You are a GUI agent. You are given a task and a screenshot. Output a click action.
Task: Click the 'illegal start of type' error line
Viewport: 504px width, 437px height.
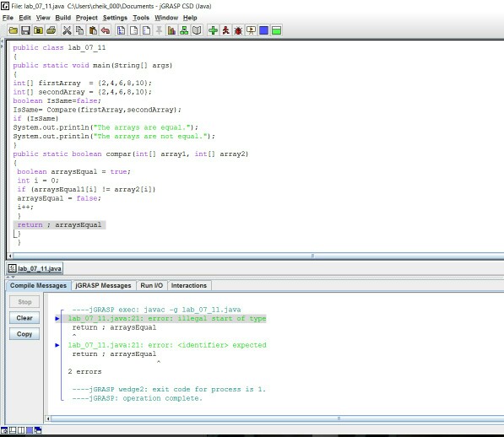point(167,319)
